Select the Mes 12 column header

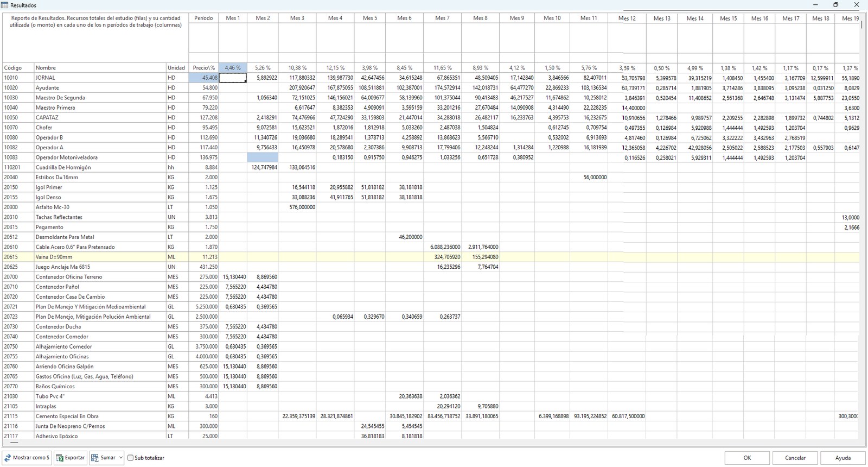627,18
